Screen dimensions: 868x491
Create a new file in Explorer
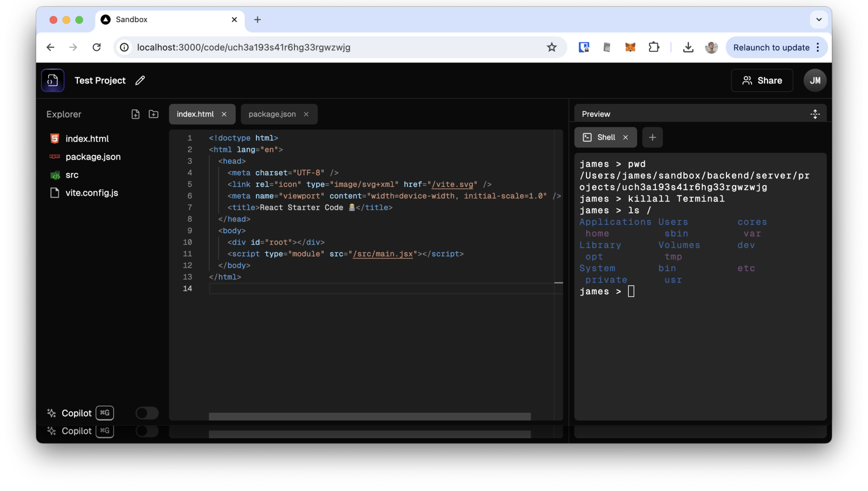pos(135,114)
